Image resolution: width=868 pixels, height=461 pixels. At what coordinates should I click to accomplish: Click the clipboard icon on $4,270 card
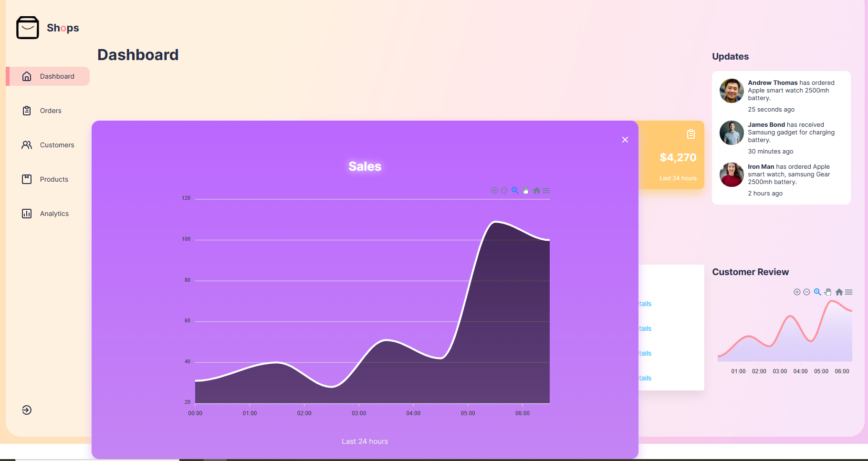pyautogui.click(x=691, y=134)
